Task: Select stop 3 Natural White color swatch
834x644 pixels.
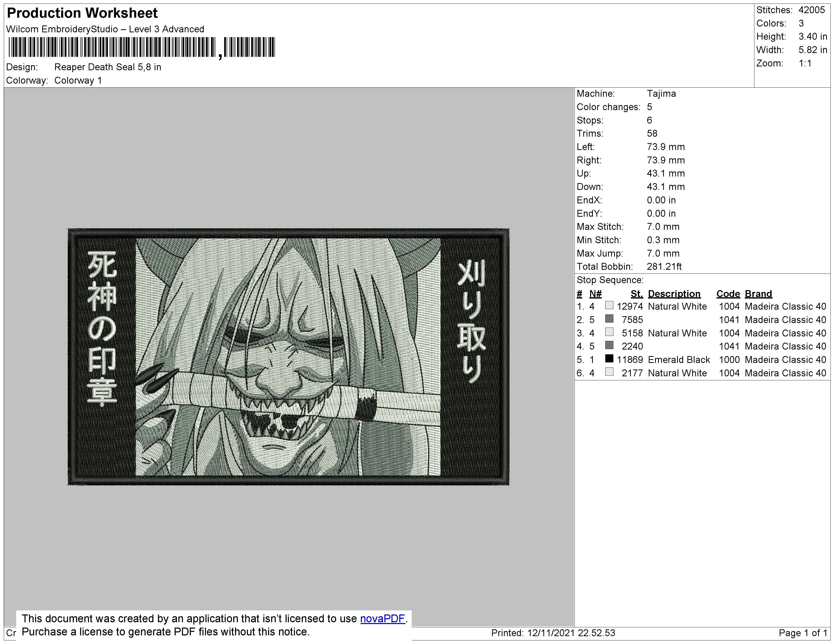Action: [x=609, y=332]
